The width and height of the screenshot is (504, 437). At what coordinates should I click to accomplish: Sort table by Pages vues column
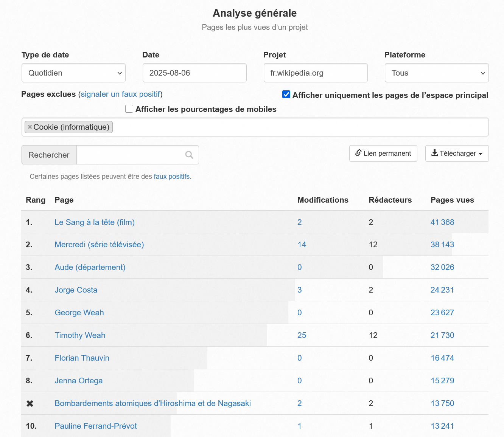(x=452, y=200)
